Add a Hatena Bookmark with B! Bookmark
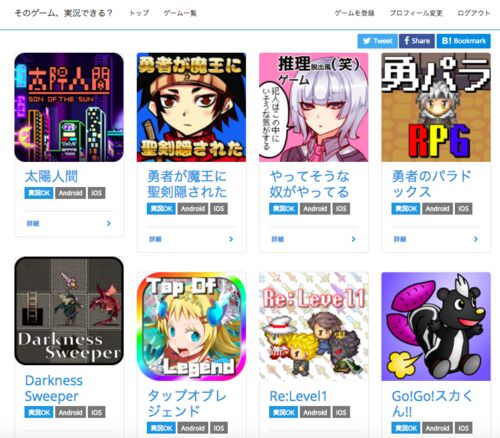500x438 pixels. [x=464, y=41]
